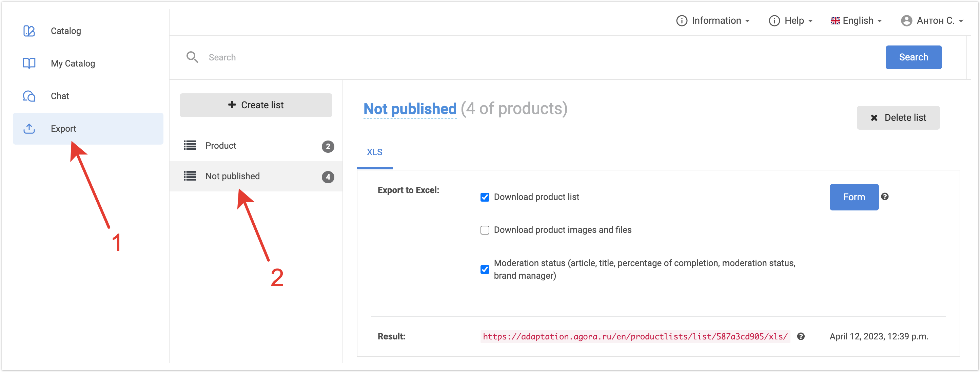This screenshot has width=980, height=372.
Task: Open the Information dropdown menu
Action: pyautogui.click(x=712, y=21)
